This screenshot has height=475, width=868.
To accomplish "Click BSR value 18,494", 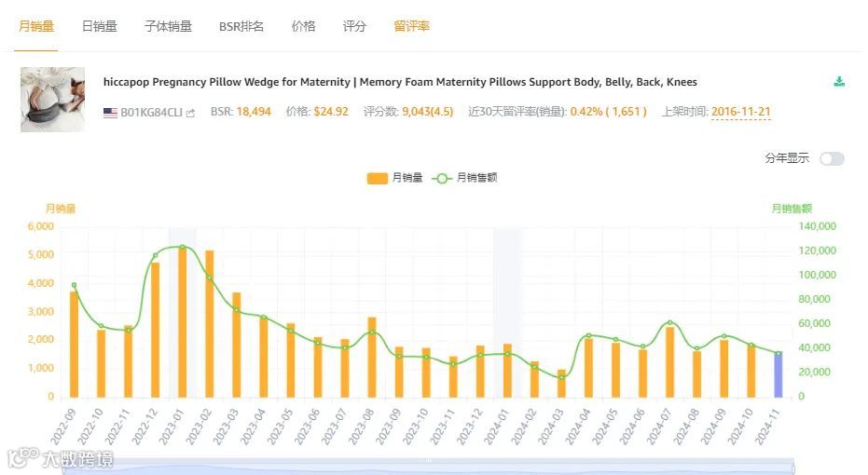I will pyautogui.click(x=254, y=112).
